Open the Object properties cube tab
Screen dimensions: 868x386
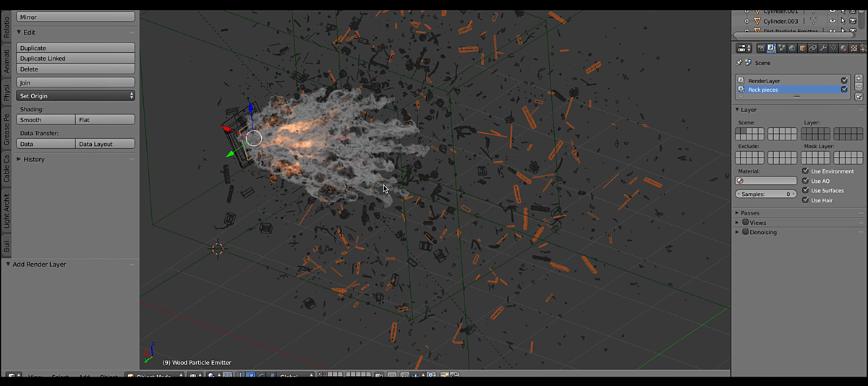(x=802, y=48)
